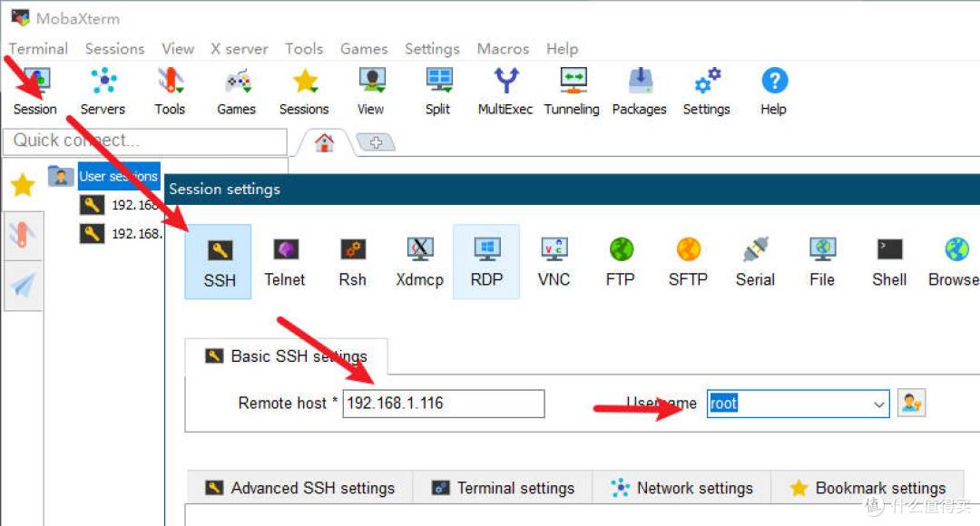Switch to Bookmark settings tab
980x526 pixels.
(x=867, y=488)
